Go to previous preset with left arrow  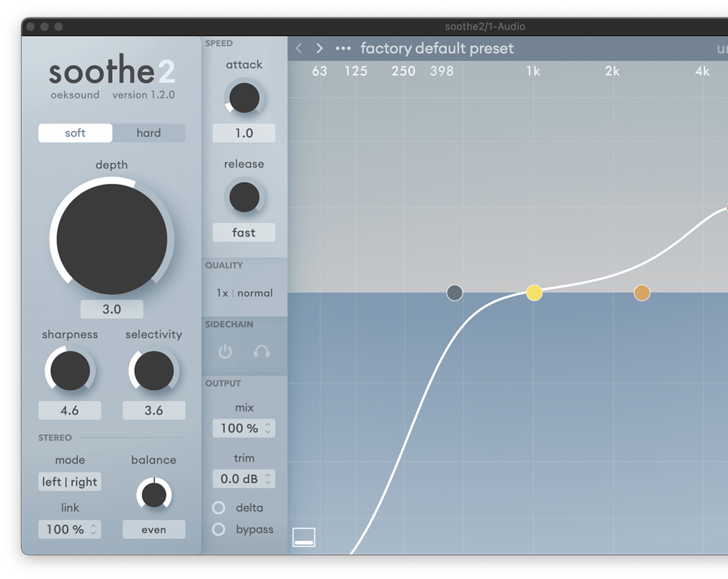point(299,48)
